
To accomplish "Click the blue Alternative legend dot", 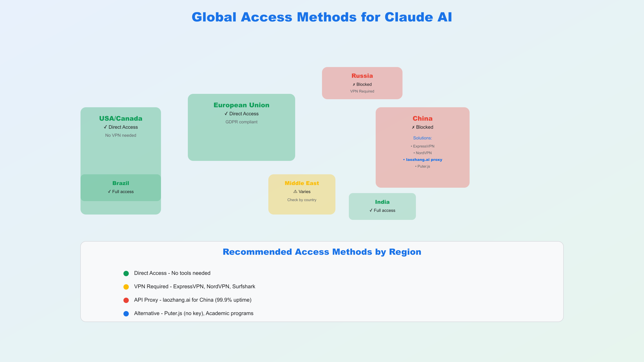I will [x=126, y=314].
